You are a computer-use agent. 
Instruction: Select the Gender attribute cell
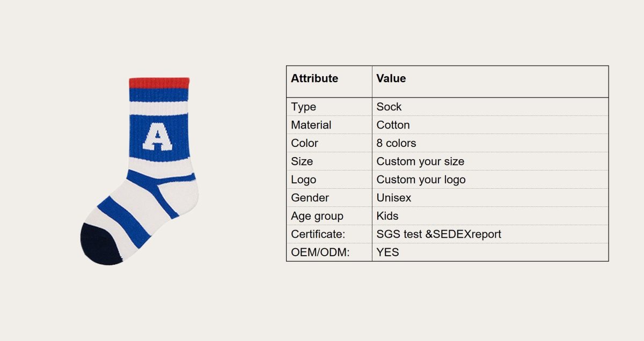[310, 198]
